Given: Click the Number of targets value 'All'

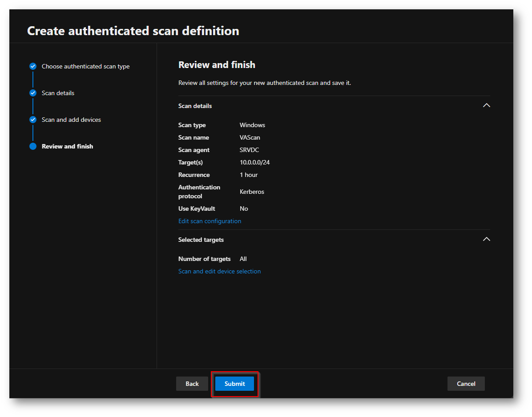Looking at the screenshot, I should click(243, 259).
